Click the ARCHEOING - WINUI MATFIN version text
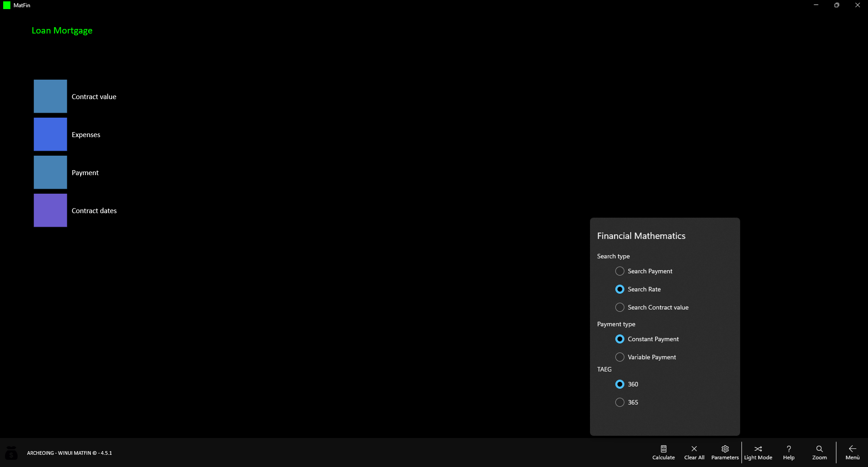 coord(69,453)
